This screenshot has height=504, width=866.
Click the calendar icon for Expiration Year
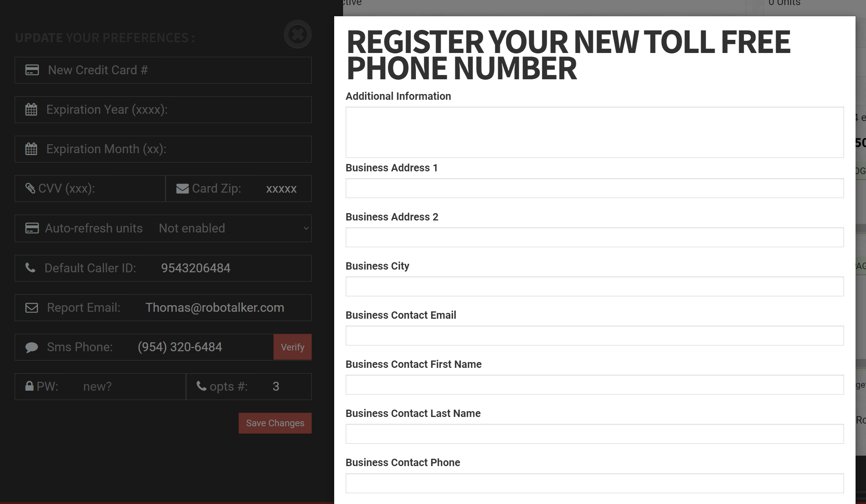point(31,109)
